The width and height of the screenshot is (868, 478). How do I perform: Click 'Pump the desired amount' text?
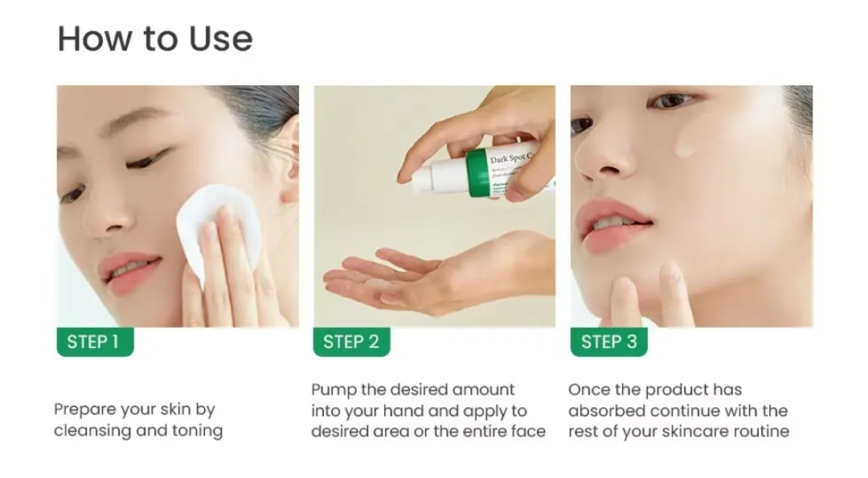pyautogui.click(x=413, y=390)
